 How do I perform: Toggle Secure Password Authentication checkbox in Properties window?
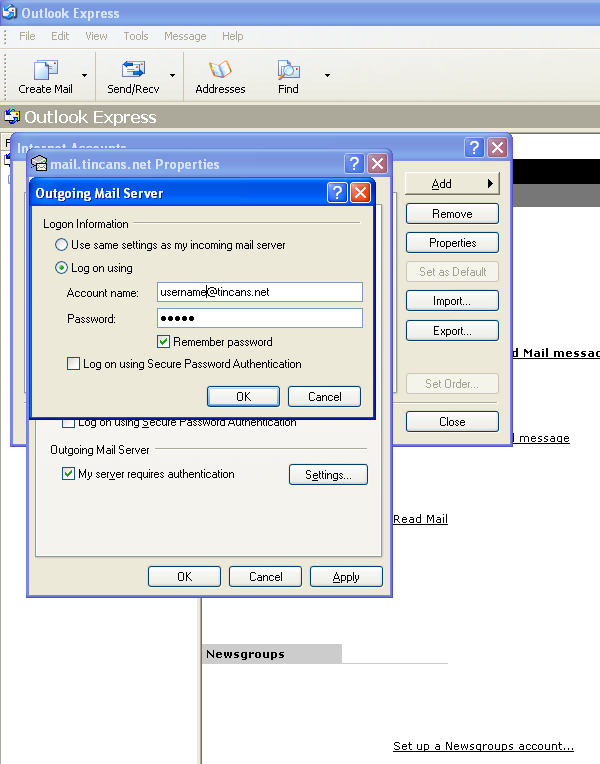pos(68,423)
